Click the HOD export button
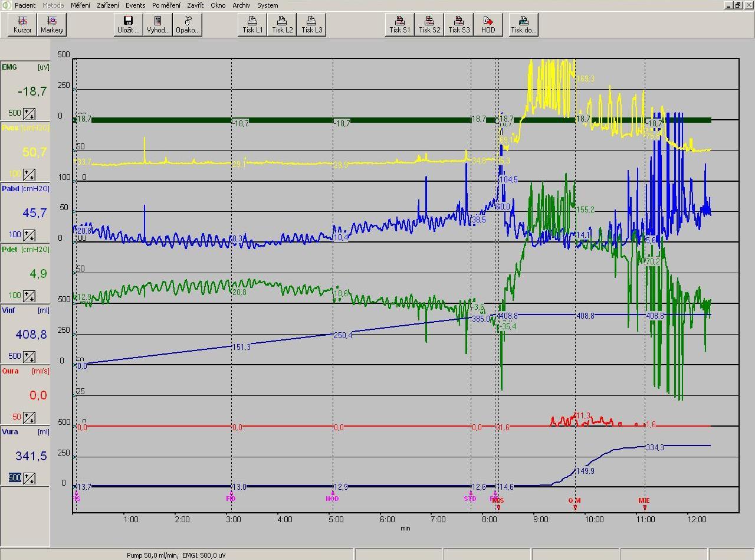The width and height of the screenshot is (755, 560). [488, 25]
